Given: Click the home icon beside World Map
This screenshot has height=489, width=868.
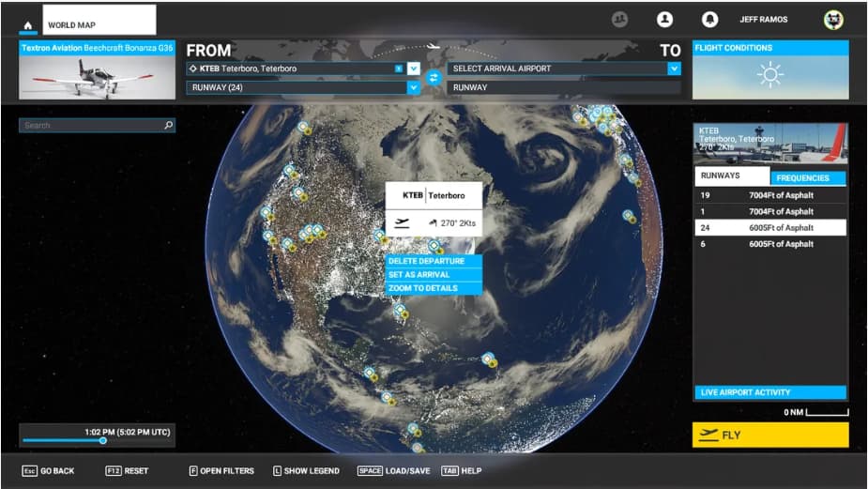Looking at the screenshot, I should 28,25.
